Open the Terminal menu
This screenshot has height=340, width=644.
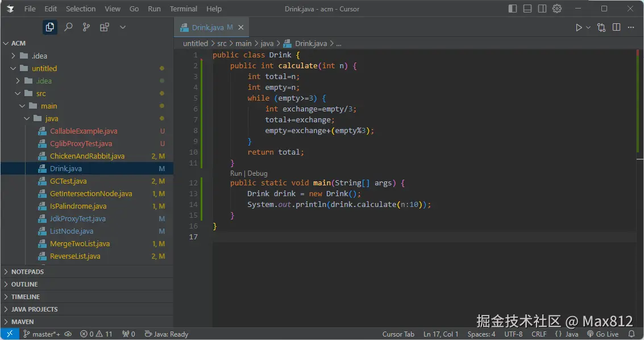point(184,9)
